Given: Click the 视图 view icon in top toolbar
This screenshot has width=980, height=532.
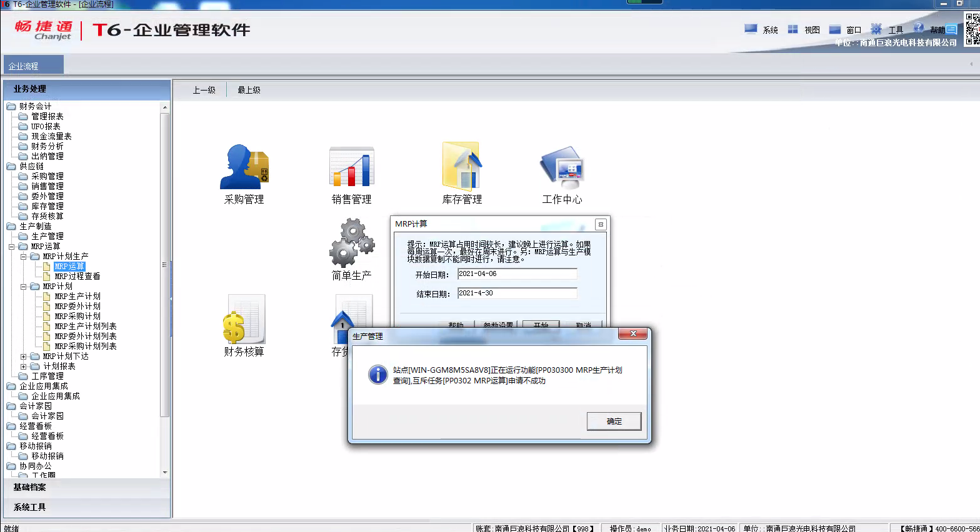Looking at the screenshot, I should tap(792, 29).
